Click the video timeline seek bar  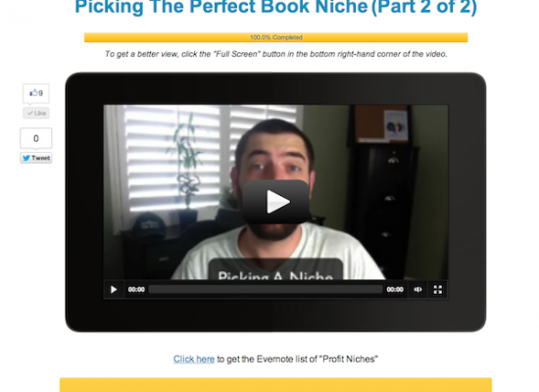tap(266, 289)
